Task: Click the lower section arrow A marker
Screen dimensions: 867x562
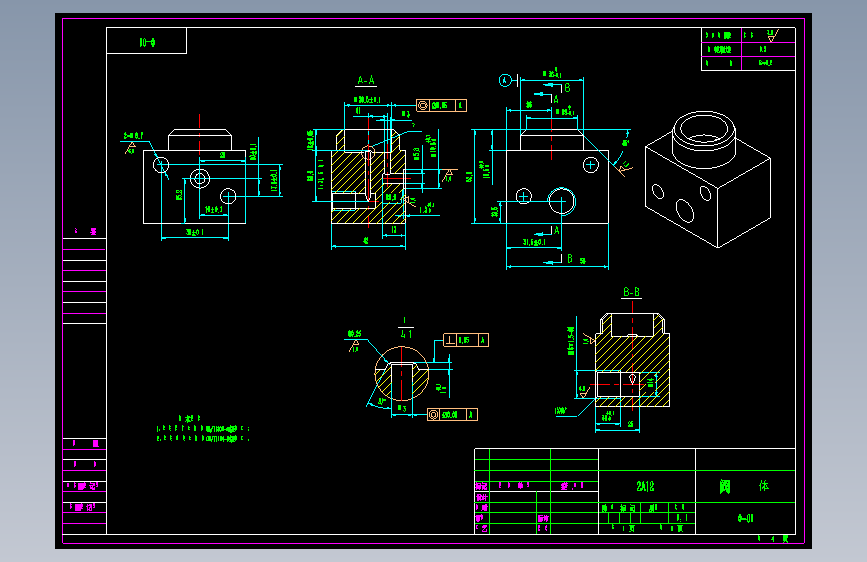Action: [547, 230]
